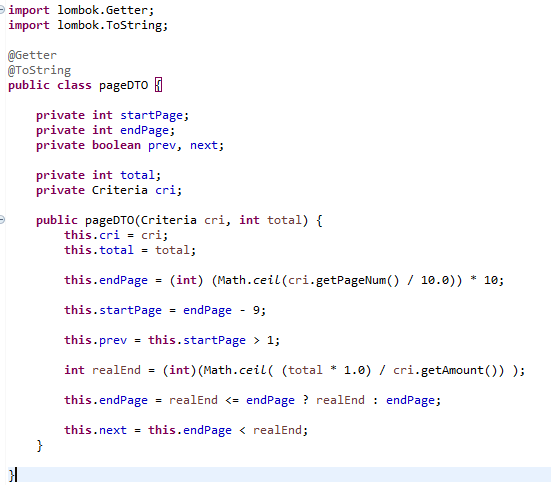This screenshot has height=485, width=551.
Task: Click 'private int startPage;' field
Action: [x=112, y=115]
